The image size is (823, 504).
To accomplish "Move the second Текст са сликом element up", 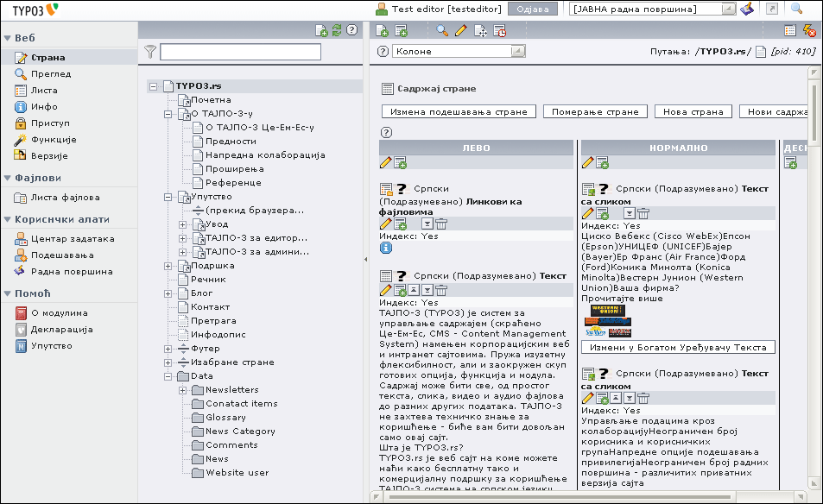I will [x=616, y=398].
